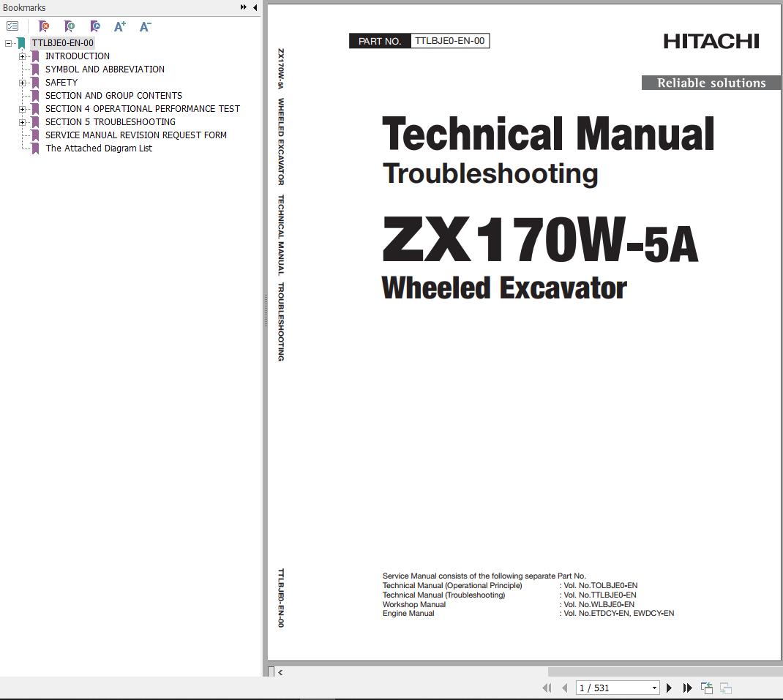
Task: Click the panel splitter handle
Action: 265,311
